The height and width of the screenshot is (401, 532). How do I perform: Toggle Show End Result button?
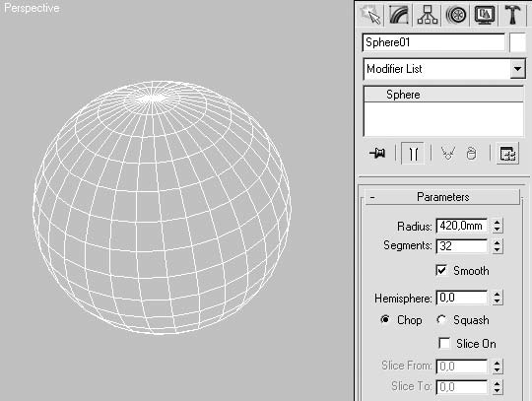point(413,154)
